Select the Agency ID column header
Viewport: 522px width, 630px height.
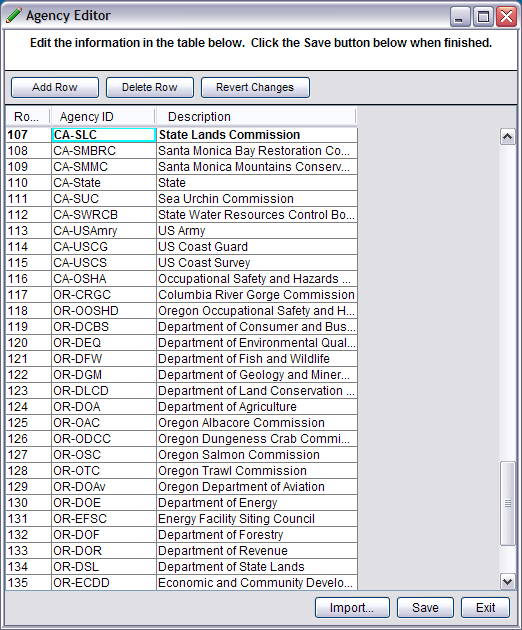102,117
